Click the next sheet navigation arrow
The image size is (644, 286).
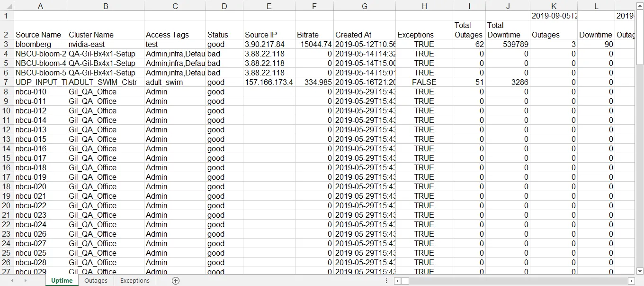pyautogui.click(x=25, y=281)
